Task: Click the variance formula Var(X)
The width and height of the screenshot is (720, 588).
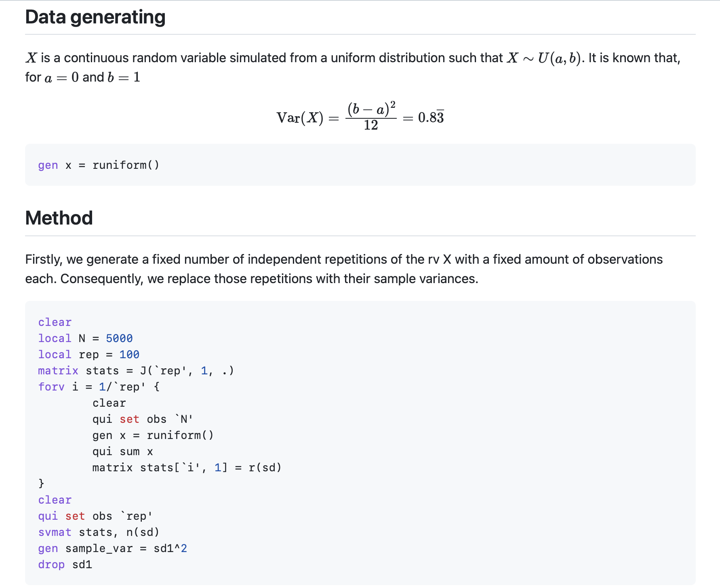Action: pos(360,117)
